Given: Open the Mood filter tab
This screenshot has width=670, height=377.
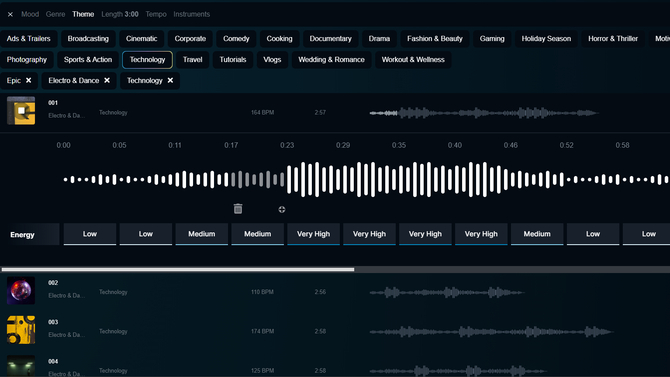Looking at the screenshot, I should click(30, 14).
